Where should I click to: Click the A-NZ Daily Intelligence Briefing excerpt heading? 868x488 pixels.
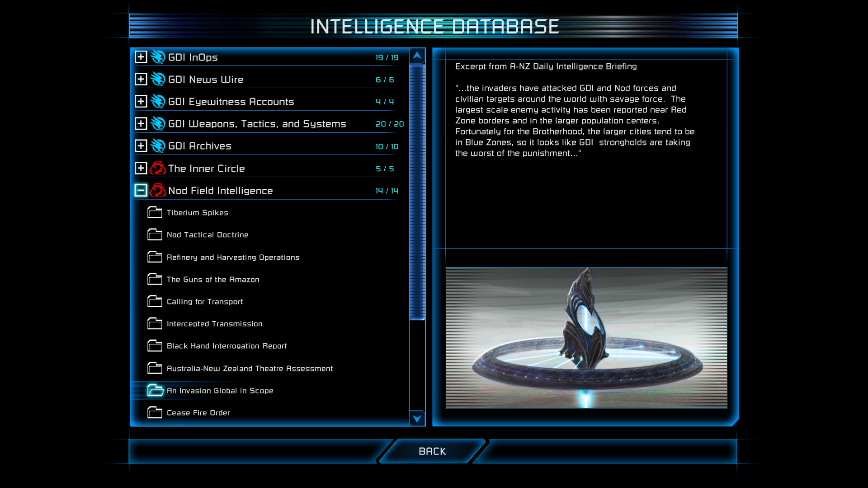546,66
